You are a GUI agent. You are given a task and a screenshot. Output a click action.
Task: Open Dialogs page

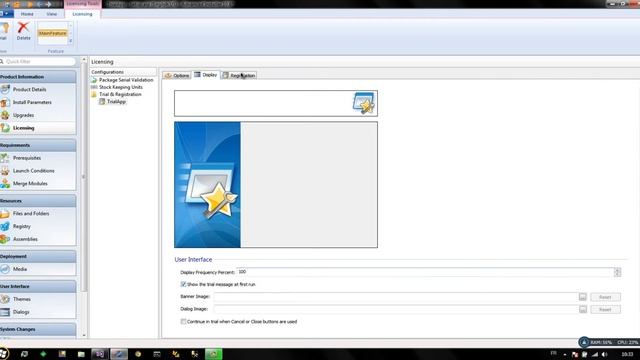point(21,312)
